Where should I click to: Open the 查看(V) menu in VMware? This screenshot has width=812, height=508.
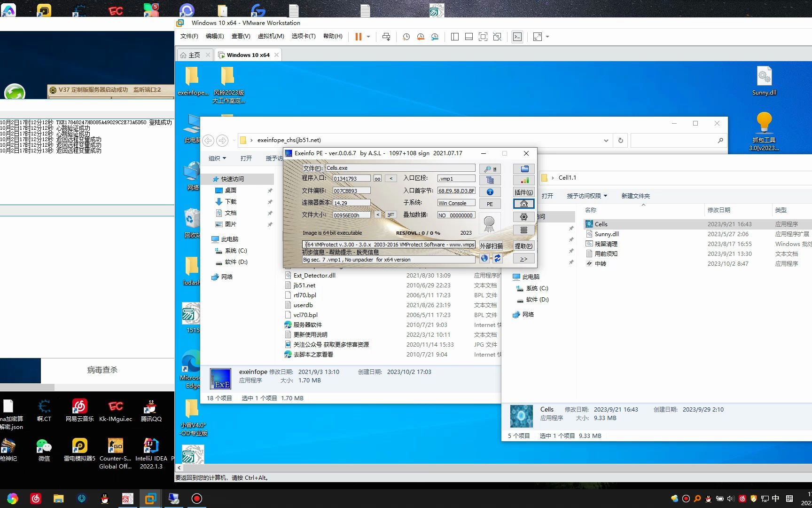(x=241, y=36)
